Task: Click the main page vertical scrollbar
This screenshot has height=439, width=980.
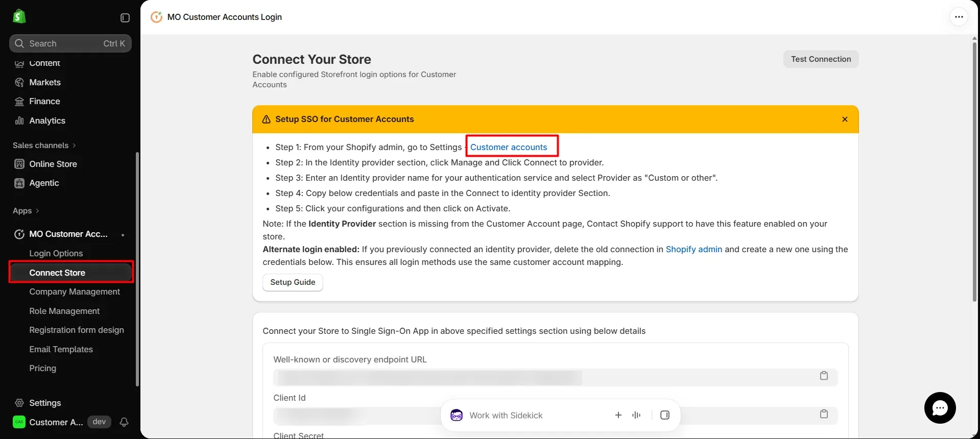Action: pyautogui.click(x=974, y=172)
